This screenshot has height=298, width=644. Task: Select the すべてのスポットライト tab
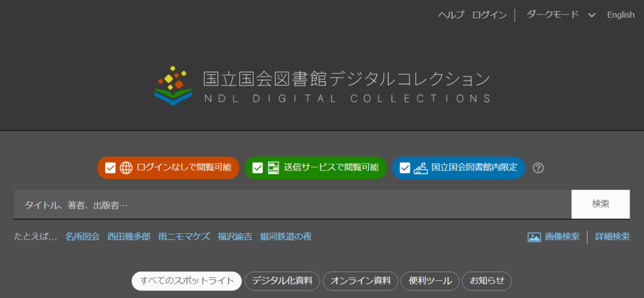186,281
